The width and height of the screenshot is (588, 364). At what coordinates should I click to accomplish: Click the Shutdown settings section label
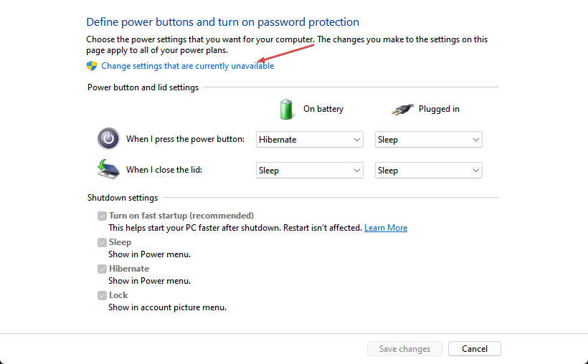pos(123,198)
